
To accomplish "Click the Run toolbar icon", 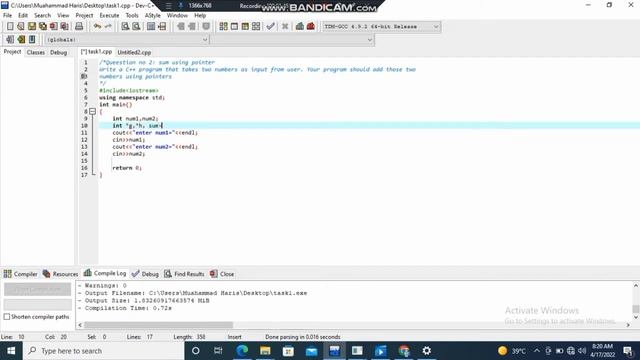I will tap(234, 27).
